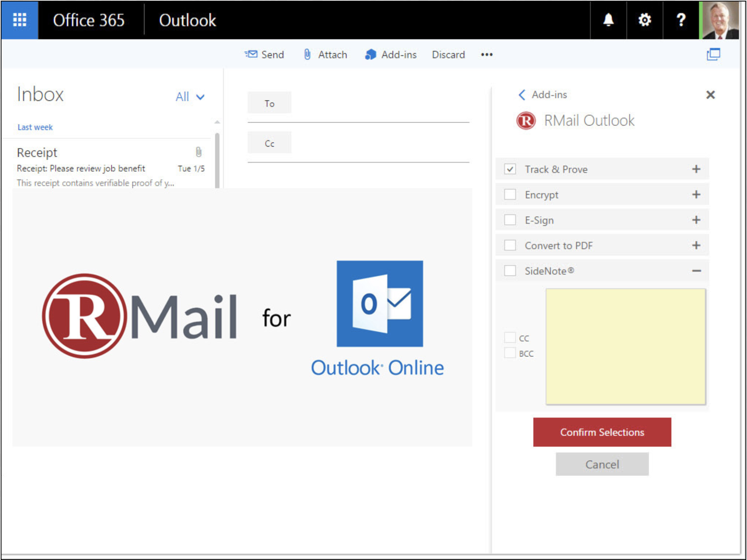Screen dimensions: 747x560
Task: Enable the SideNote checkbox
Action: pos(510,271)
